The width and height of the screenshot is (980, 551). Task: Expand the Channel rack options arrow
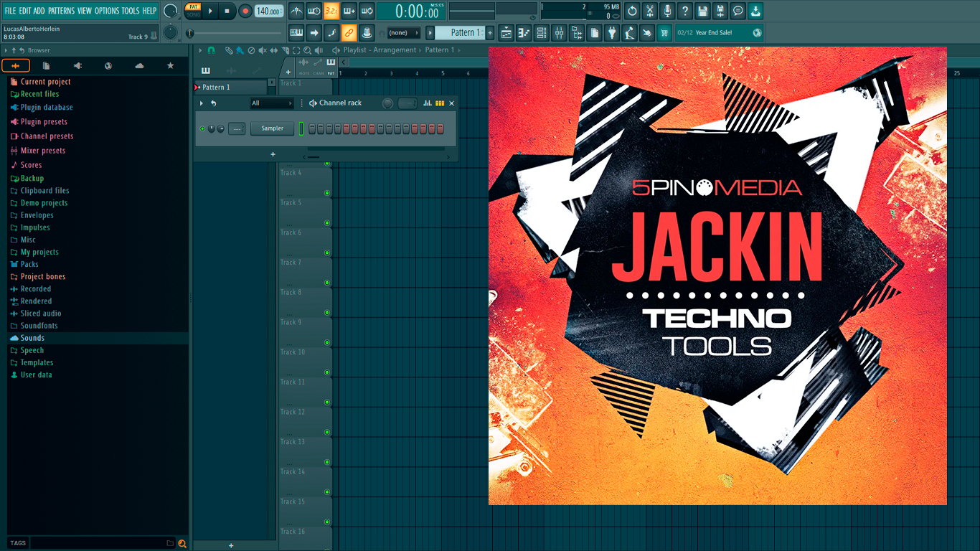pyautogui.click(x=202, y=103)
